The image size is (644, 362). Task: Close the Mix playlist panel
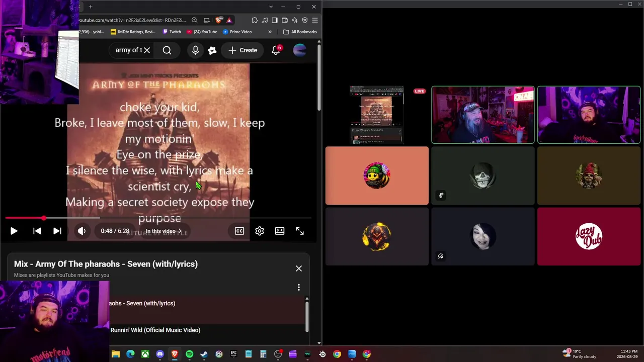(299, 268)
